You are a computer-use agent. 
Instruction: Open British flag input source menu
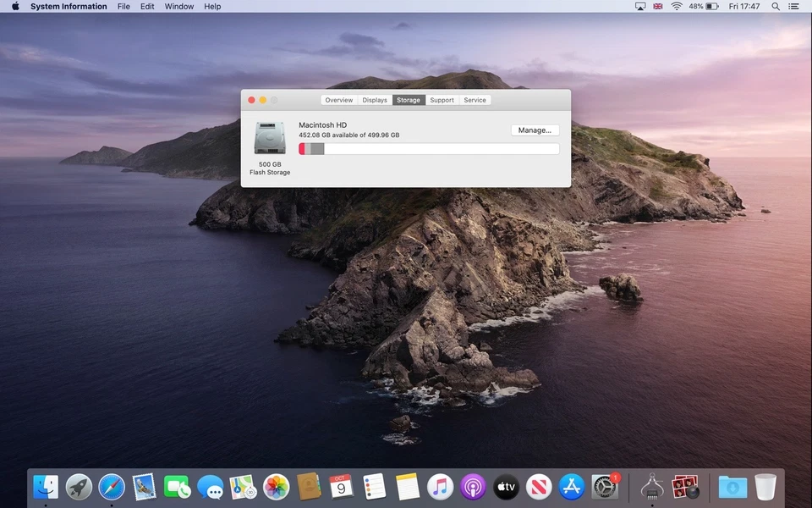click(x=658, y=6)
